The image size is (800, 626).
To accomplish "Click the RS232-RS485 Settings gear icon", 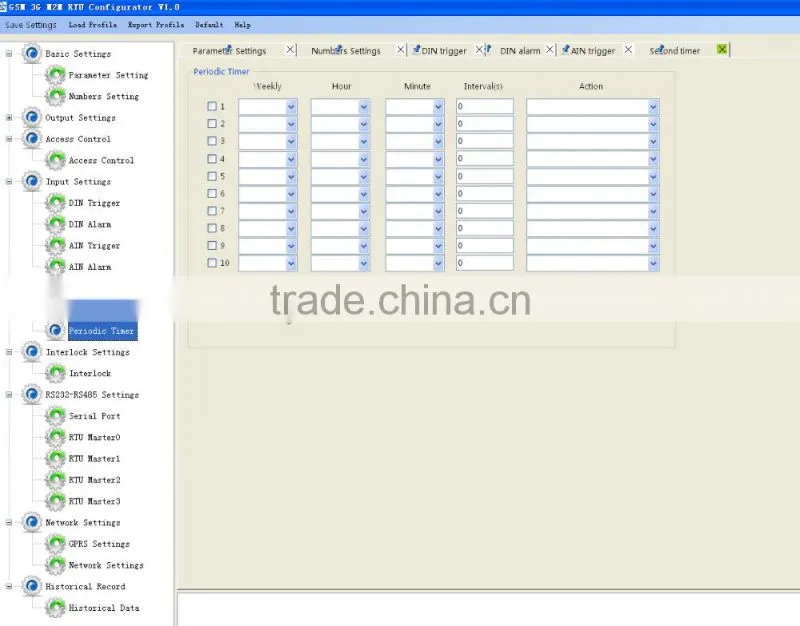I will [32, 394].
